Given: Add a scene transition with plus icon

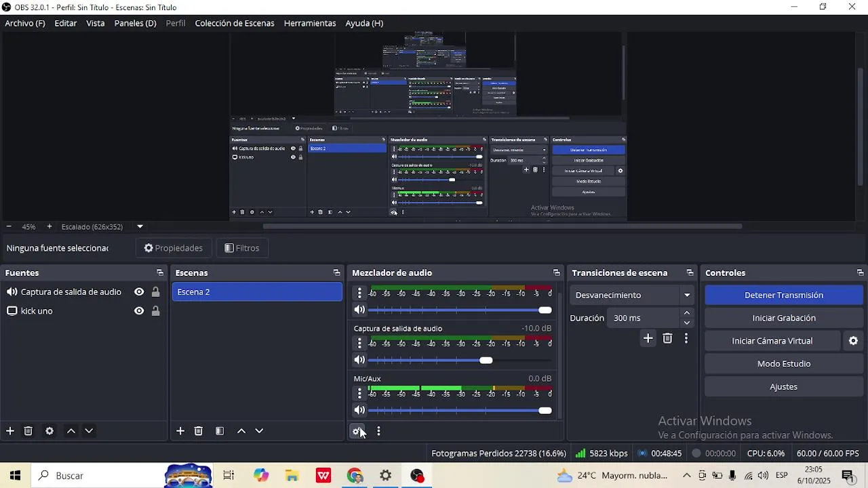Looking at the screenshot, I should (648, 338).
